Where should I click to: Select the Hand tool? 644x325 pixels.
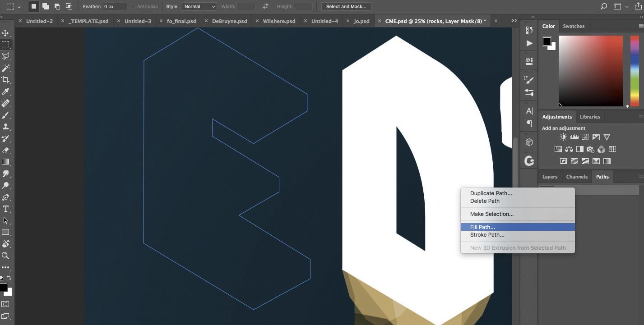[x=6, y=244]
